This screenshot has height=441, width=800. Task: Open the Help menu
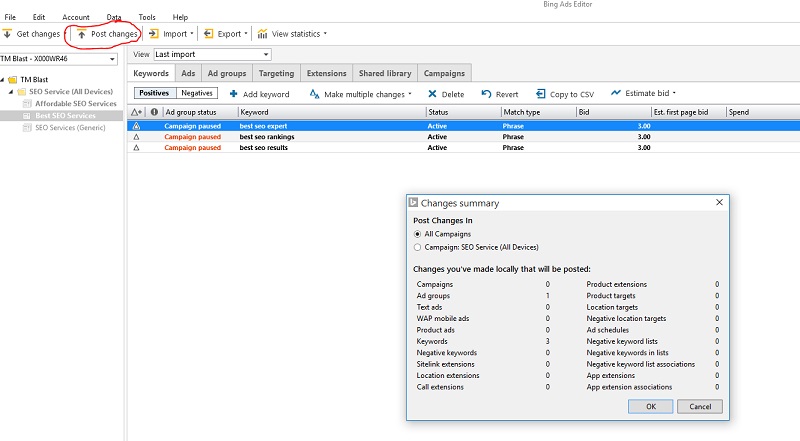(180, 17)
